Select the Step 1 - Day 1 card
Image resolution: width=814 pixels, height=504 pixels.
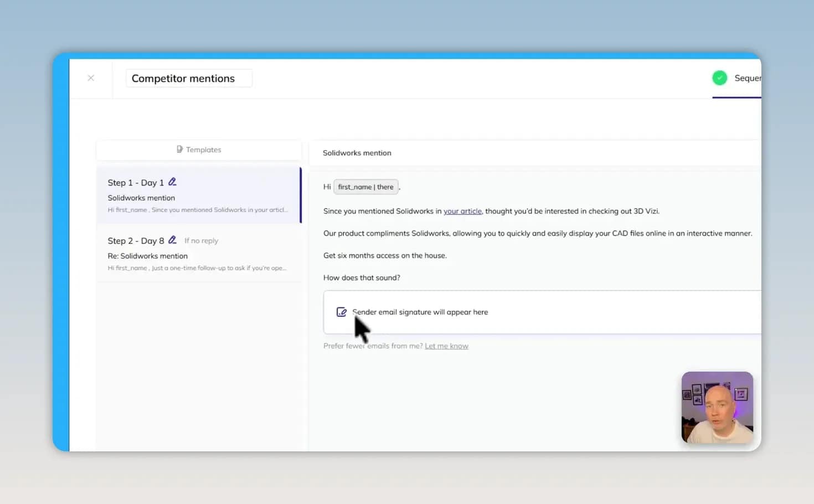point(199,195)
